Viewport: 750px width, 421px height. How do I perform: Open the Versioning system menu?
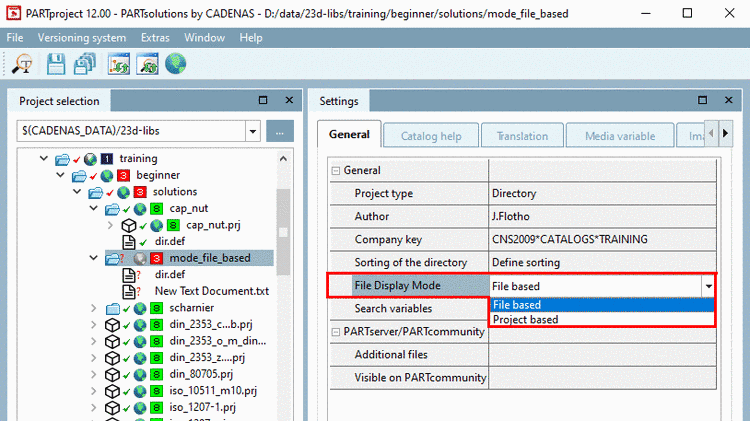click(82, 38)
